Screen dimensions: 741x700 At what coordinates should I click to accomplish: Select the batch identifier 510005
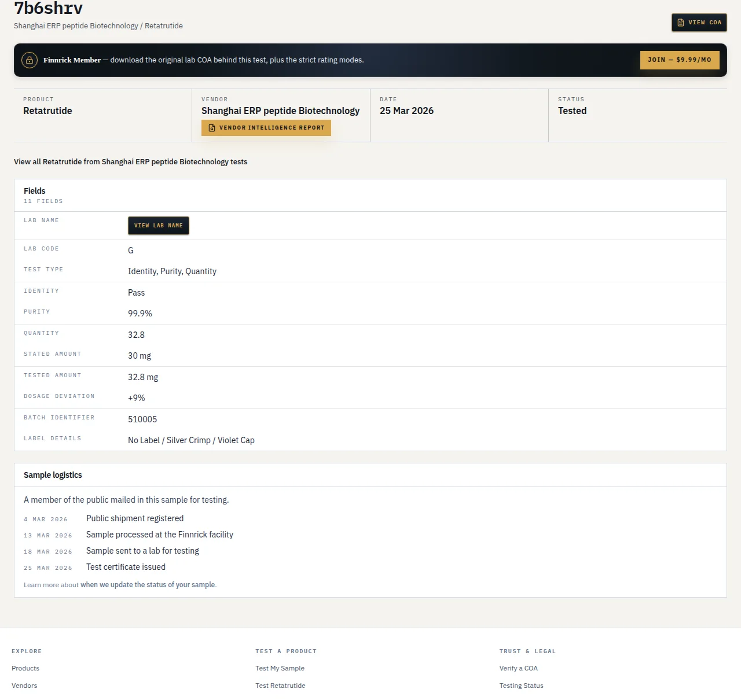tap(142, 419)
